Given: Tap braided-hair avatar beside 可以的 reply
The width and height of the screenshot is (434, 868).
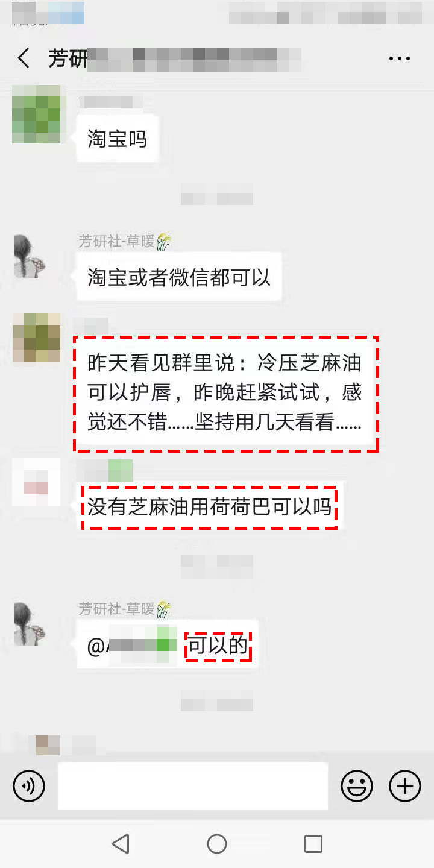Looking at the screenshot, I should coord(30,624).
